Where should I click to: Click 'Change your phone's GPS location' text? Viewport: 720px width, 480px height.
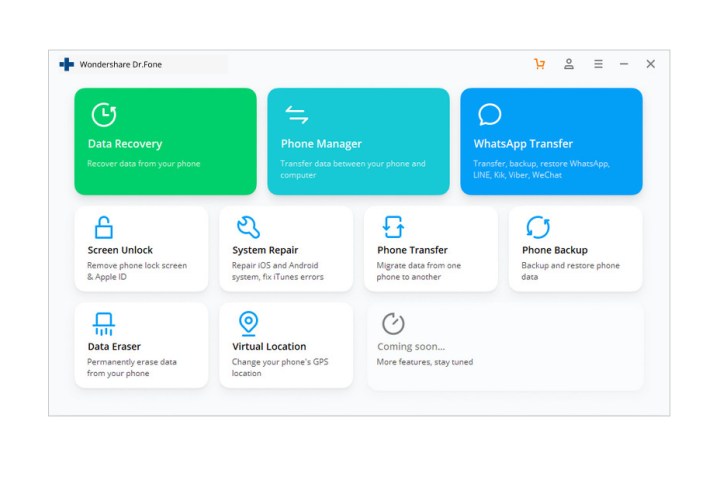click(x=280, y=367)
